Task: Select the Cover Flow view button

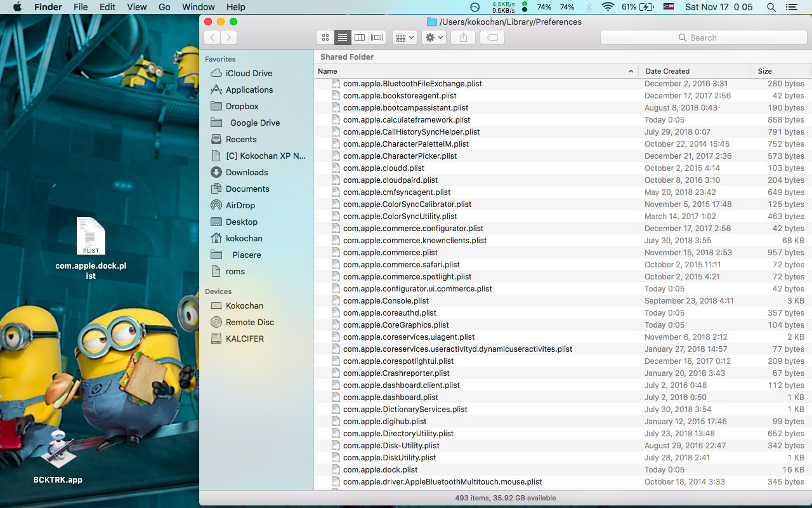Action: coord(377,37)
